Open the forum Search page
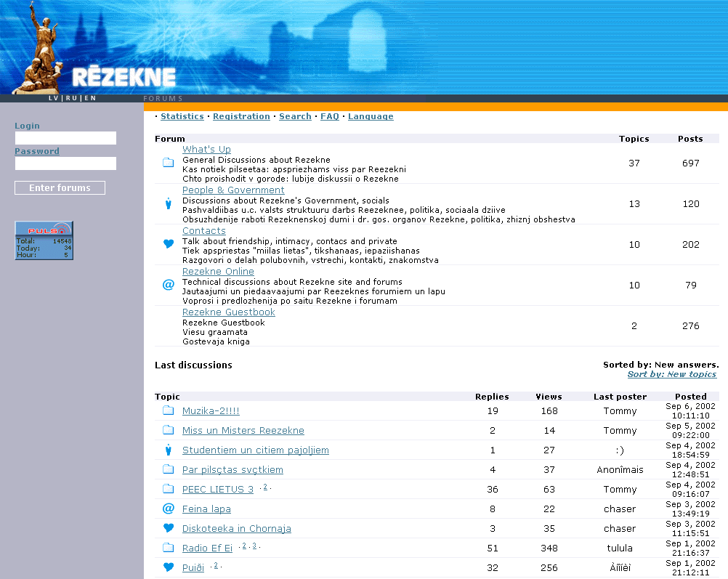The height and width of the screenshot is (579, 728). point(295,116)
